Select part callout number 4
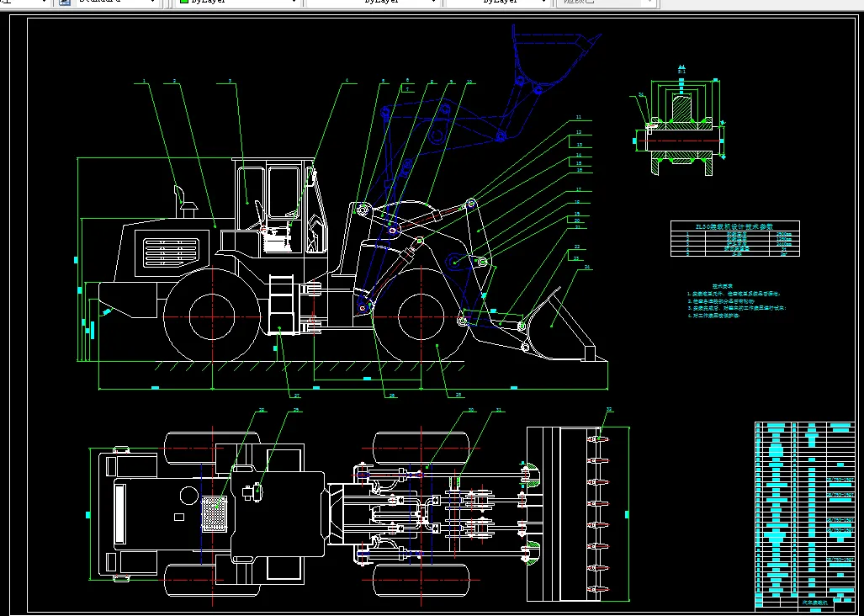 (347, 81)
